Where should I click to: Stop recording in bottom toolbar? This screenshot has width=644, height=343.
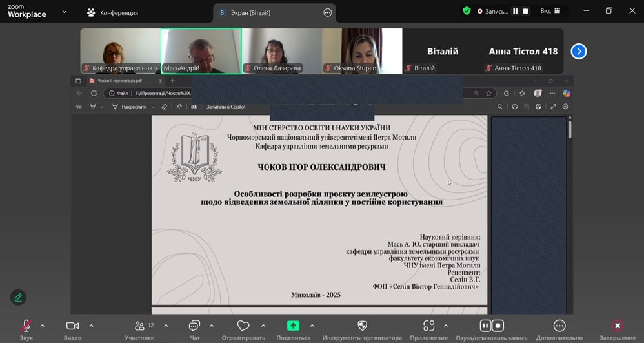pyautogui.click(x=498, y=326)
